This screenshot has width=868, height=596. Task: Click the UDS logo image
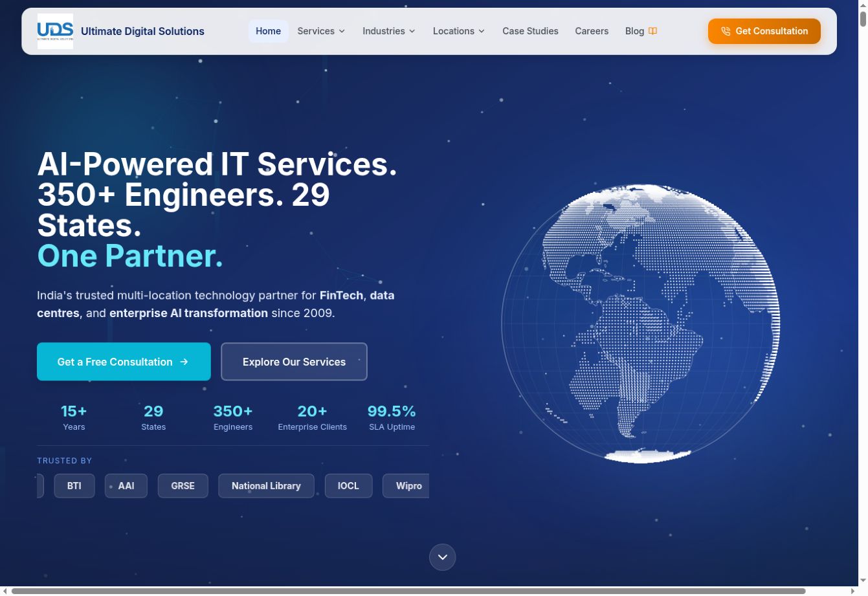coord(55,31)
